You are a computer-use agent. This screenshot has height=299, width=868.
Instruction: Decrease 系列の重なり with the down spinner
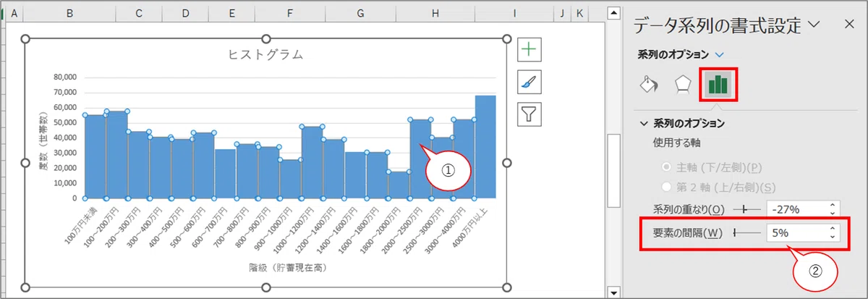tap(833, 213)
